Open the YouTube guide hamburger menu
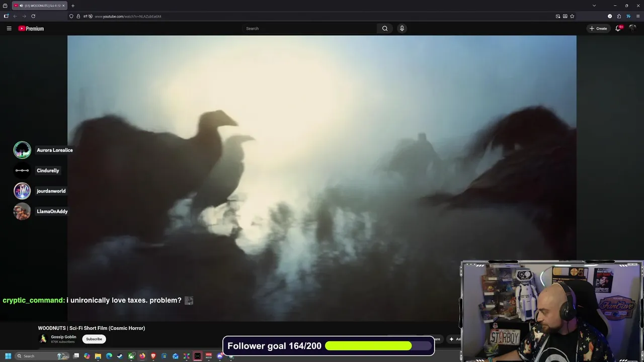The height and width of the screenshot is (362, 644). [9, 29]
